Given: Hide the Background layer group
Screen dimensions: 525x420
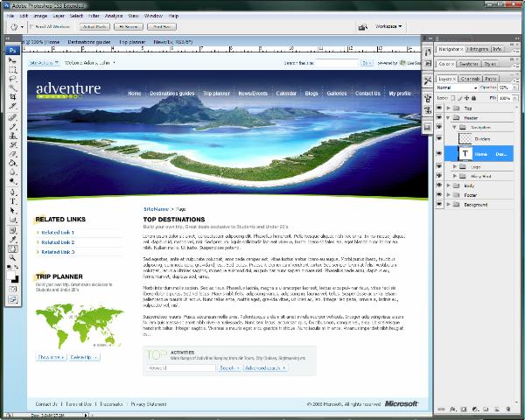Looking at the screenshot, I should [x=439, y=204].
